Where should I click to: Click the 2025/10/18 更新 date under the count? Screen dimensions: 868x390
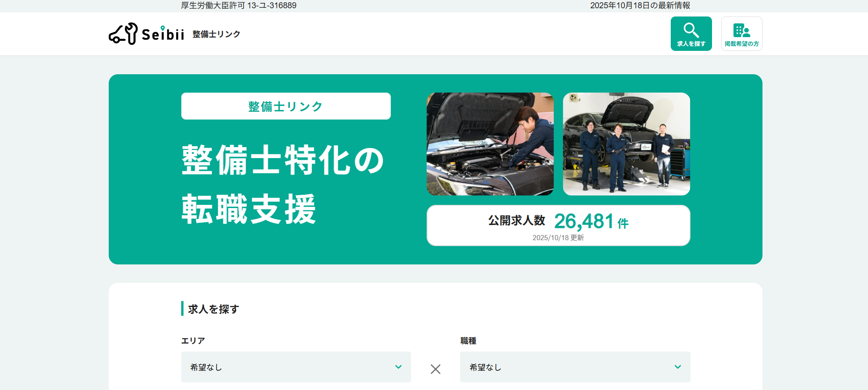(558, 238)
